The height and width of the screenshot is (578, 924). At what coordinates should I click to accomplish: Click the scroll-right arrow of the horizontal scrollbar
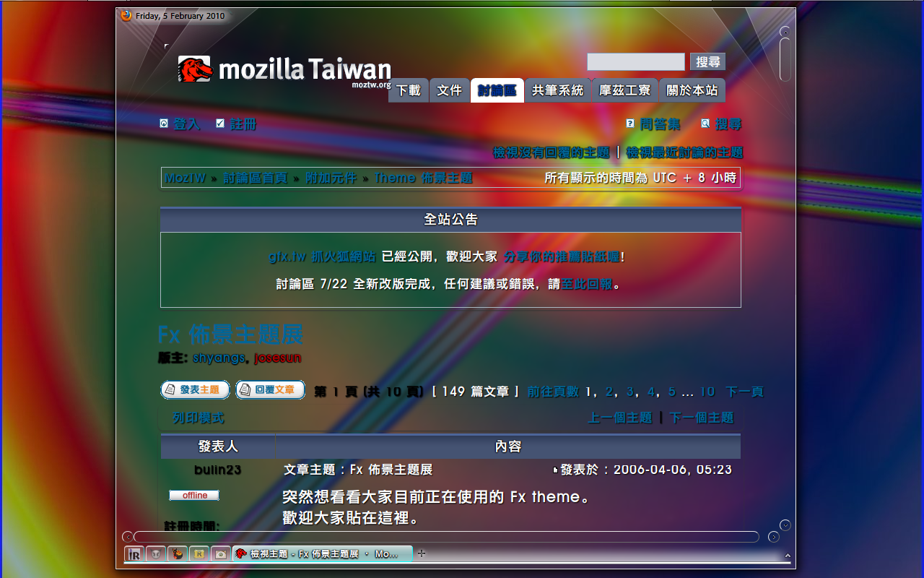(773, 537)
